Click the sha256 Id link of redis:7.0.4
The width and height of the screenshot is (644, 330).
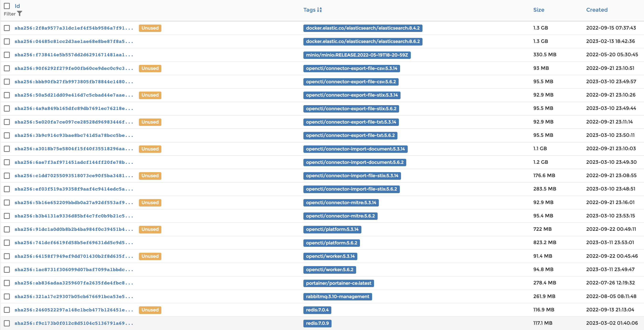coord(74,310)
